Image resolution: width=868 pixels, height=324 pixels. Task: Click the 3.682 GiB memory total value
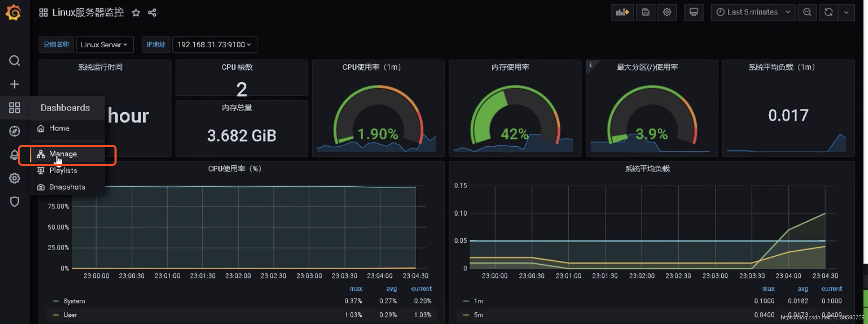coord(242,136)
